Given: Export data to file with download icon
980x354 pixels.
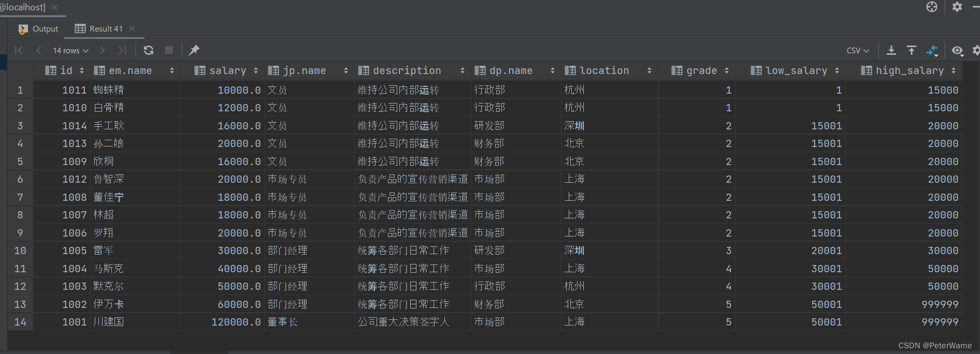Looking at the screenshot, I should point(891,50).
